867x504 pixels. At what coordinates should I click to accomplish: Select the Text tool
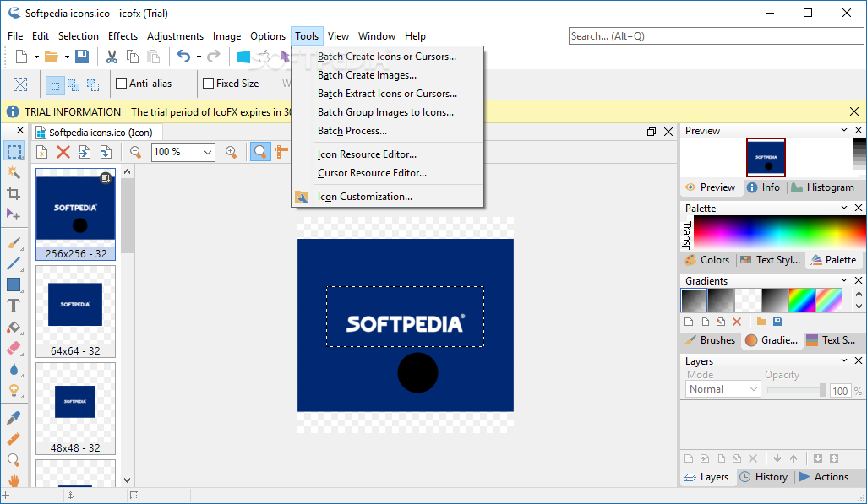pos(14,306)
